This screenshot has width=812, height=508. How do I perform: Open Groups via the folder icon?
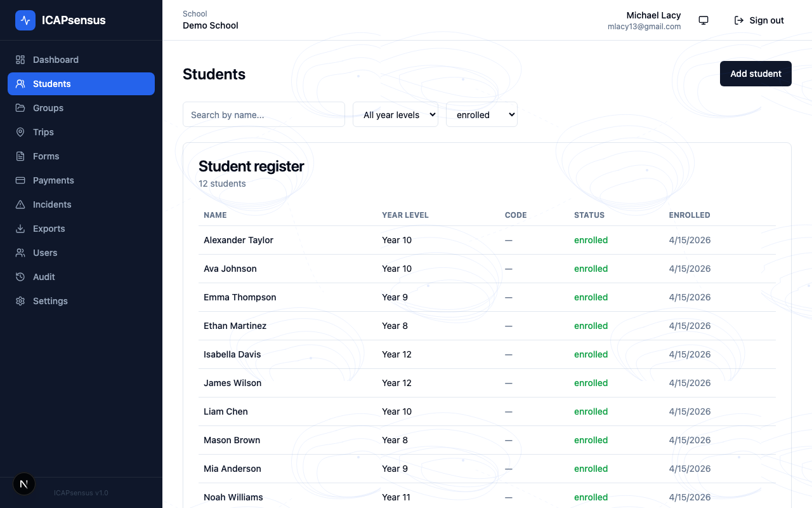(x=20, y=107)
